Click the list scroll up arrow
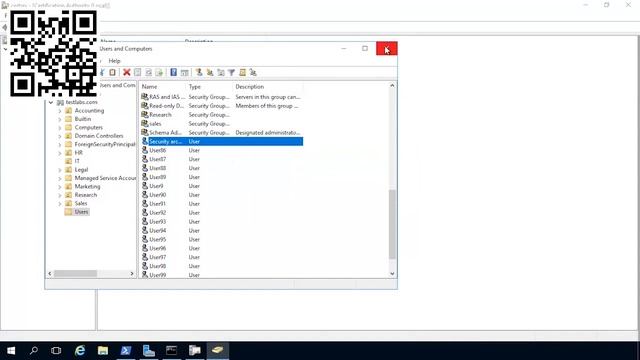The width and height of the screenshot is (640, 360). coord(392,86)
